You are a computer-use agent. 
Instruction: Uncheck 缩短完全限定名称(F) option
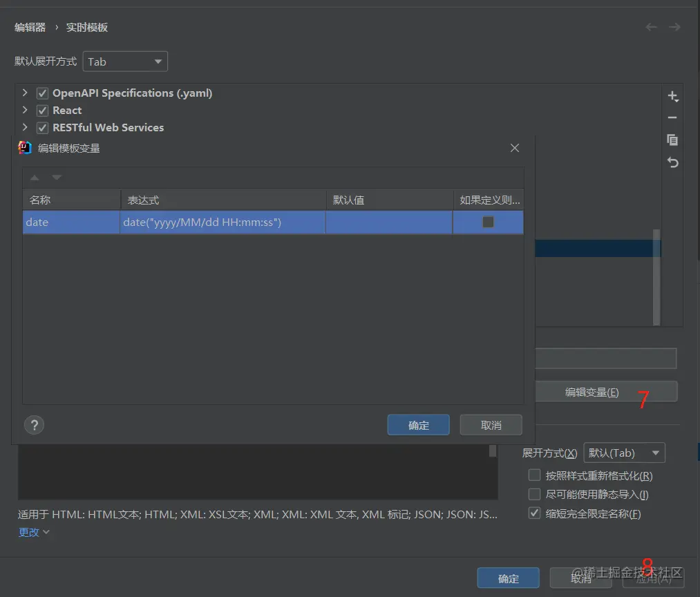pyautogui.click(x=534, y=513)
